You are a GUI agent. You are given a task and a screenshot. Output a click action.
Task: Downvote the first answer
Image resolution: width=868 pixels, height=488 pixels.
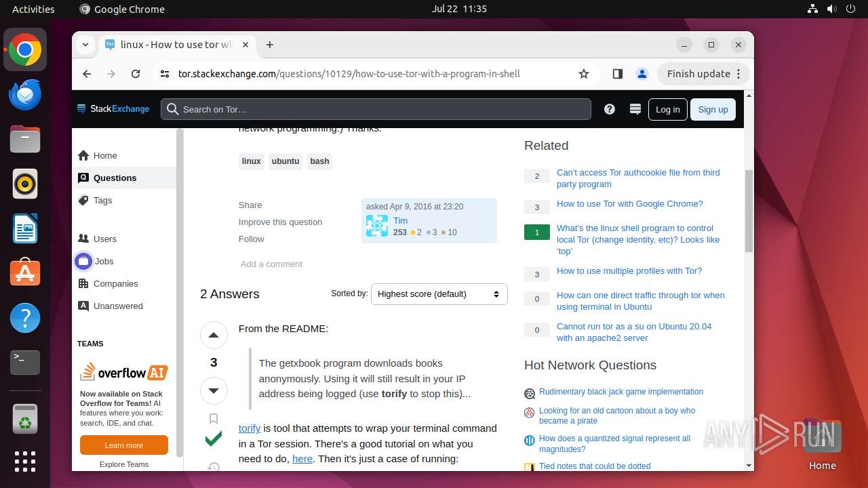[214, 390]
